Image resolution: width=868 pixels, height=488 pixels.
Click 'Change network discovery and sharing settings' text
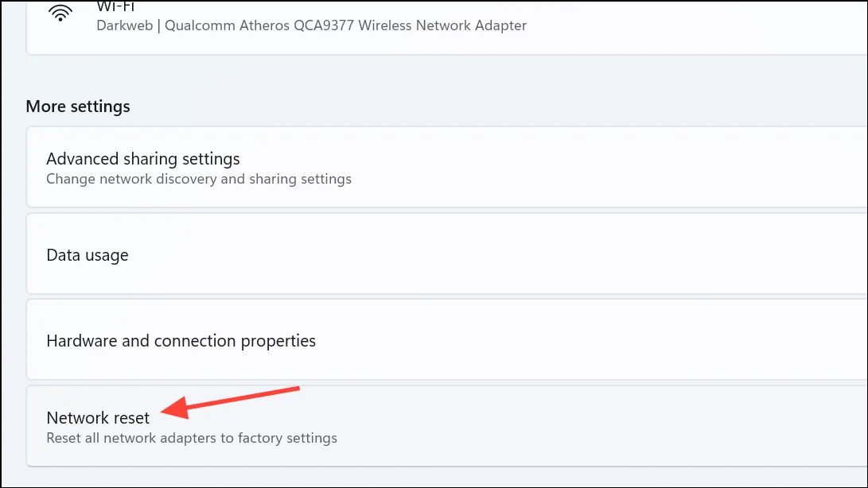(199, 180)
